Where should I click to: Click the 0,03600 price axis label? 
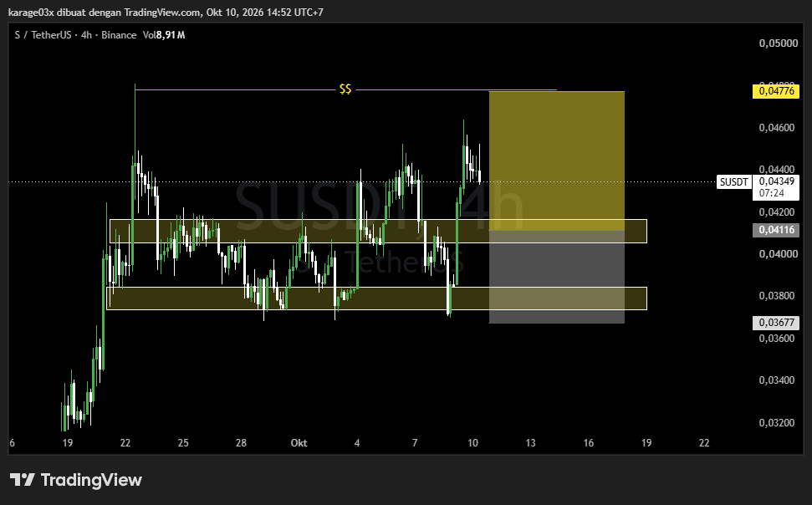[776, 339]
